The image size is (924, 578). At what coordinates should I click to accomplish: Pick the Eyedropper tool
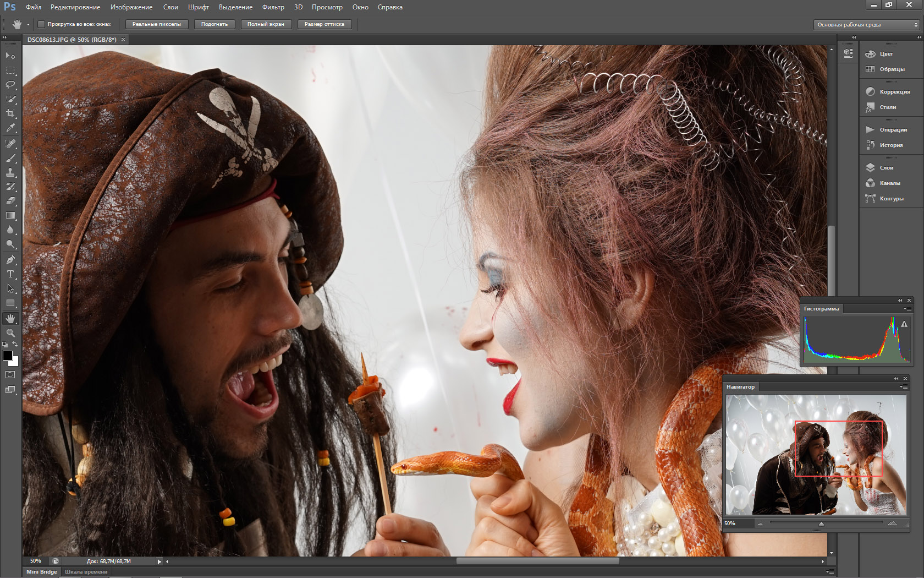[10, 128]
